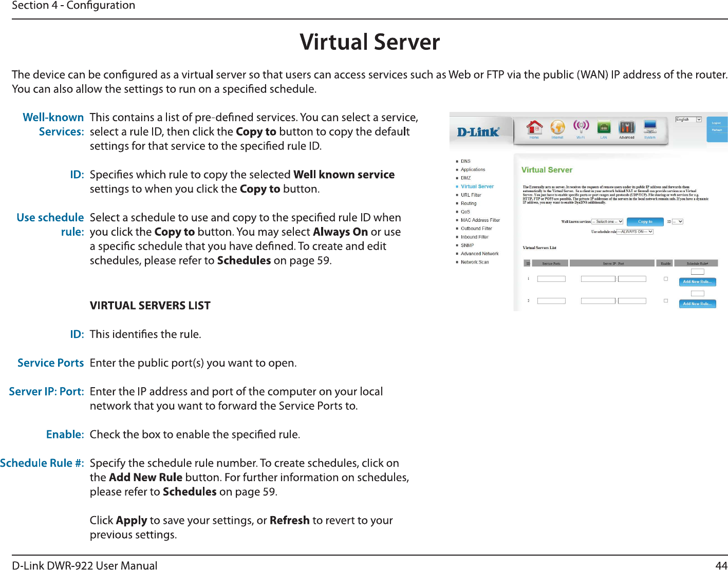
Task: Open URL Filter in the sidebar
Action: coord(471,195)
